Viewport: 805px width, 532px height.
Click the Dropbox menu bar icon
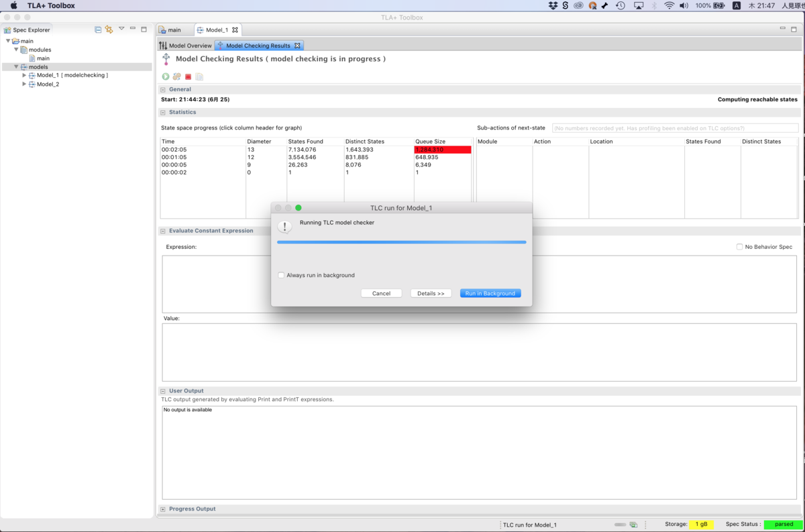pyautogui.click(x=553, y=5)
